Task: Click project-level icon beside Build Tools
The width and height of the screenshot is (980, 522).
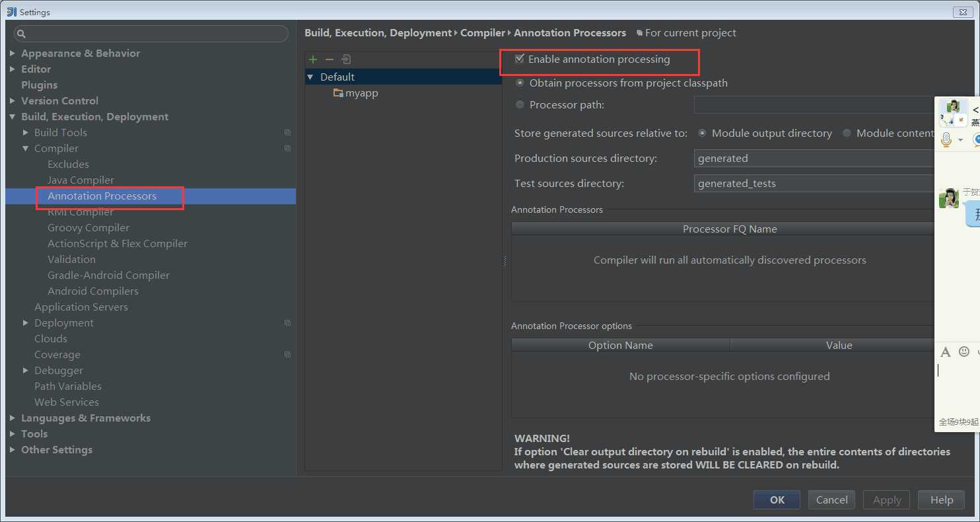Action: click(x=287, y=133)
